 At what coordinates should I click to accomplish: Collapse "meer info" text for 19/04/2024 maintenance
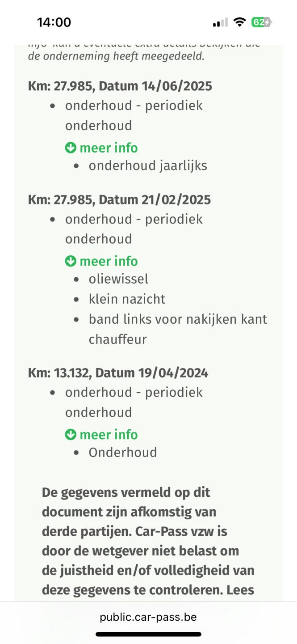coord(109,434)
